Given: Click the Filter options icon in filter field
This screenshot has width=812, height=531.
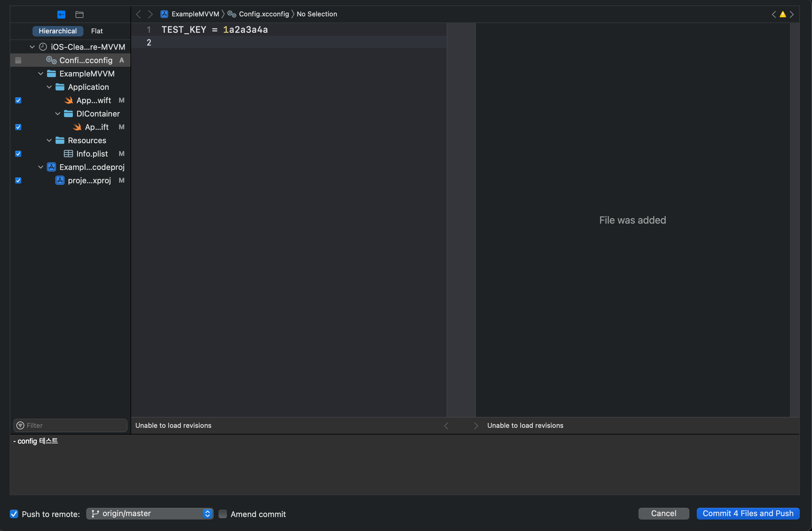Looking at the screenshot, I should (x=20, y=425).
